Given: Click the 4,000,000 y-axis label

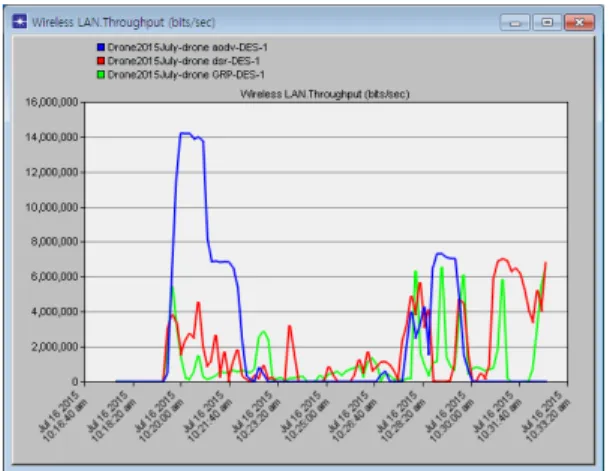Looking at the screenshot, I should click(54, 312).
